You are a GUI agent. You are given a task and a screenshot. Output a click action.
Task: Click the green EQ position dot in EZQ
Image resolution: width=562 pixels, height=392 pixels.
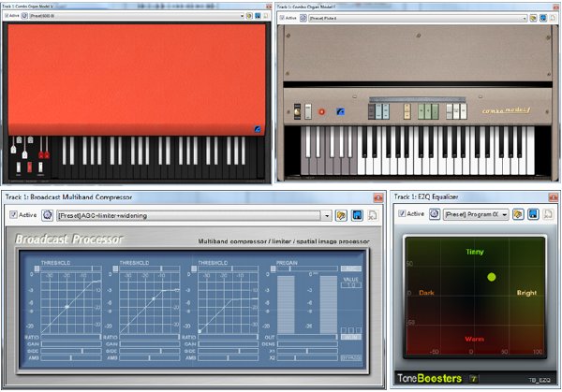click(492, 277)
